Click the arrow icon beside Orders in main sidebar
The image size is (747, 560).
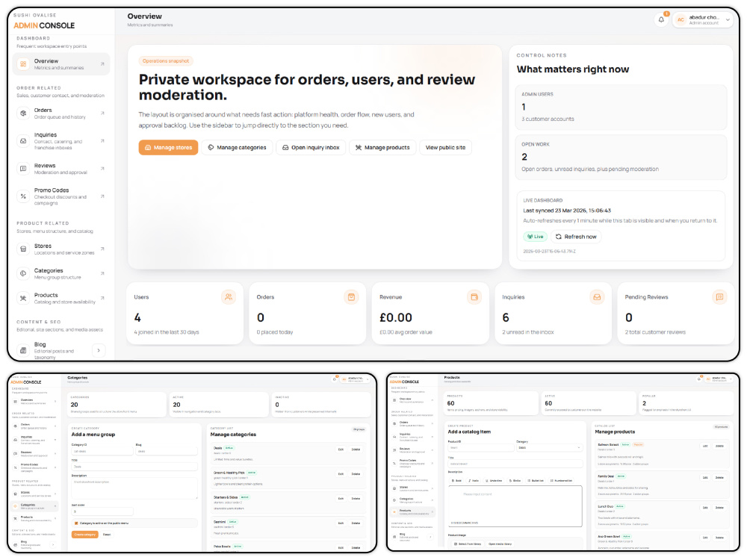[x=102, y=113]
